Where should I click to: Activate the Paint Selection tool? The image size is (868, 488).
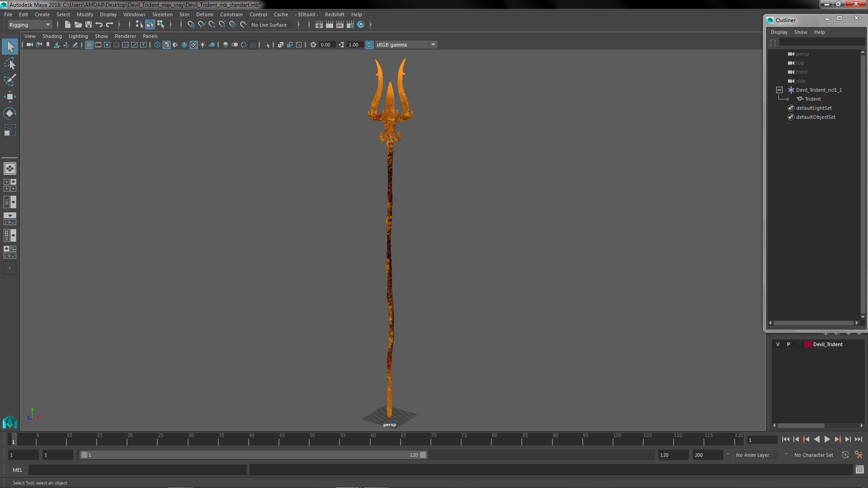pos(10,80)
